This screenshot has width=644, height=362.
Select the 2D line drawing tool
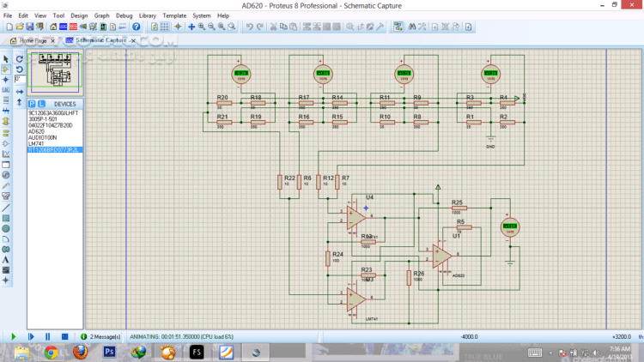click(x=6, y=208)
